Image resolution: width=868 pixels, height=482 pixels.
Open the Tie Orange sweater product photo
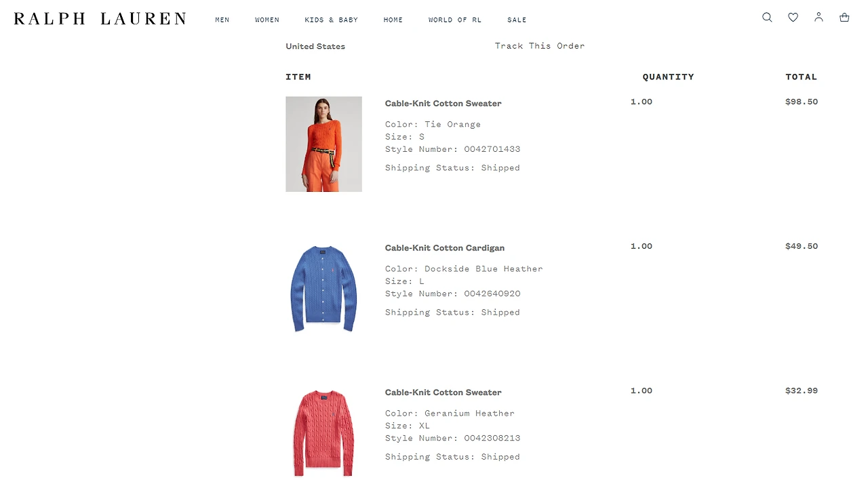[323, 144]
